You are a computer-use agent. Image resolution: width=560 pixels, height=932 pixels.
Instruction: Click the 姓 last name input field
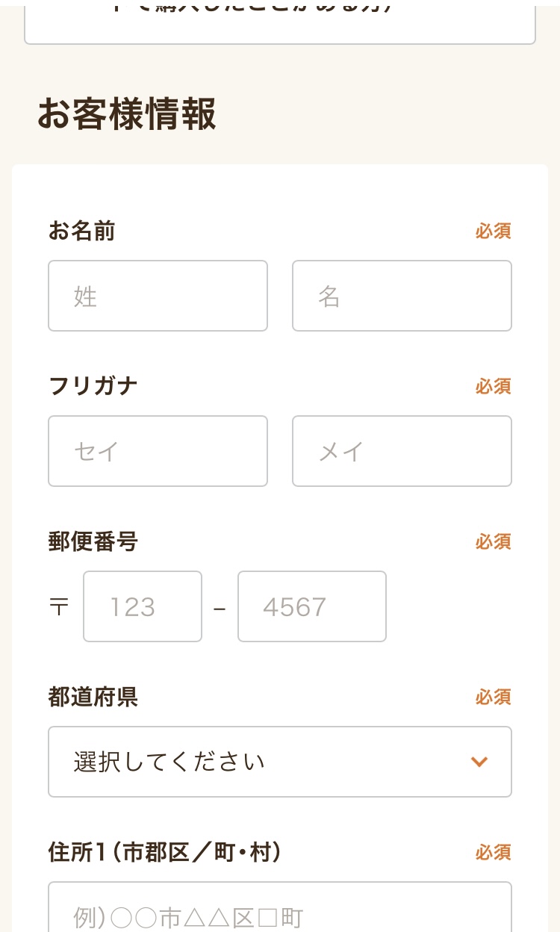158,296
